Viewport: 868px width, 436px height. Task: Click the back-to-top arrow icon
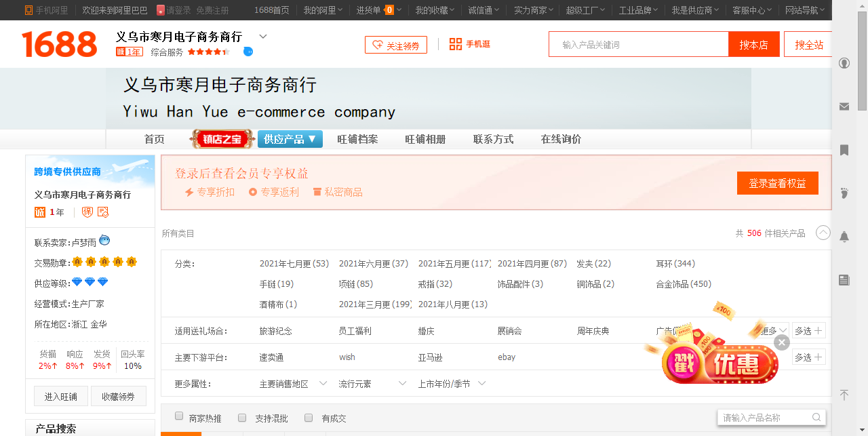click(844, 395)
